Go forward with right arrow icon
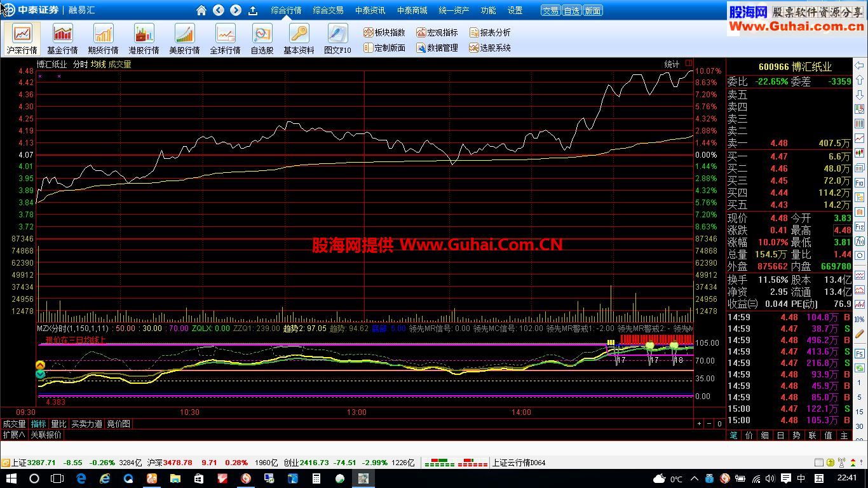Screen dimensions: 868x488 tap(236, 10)
